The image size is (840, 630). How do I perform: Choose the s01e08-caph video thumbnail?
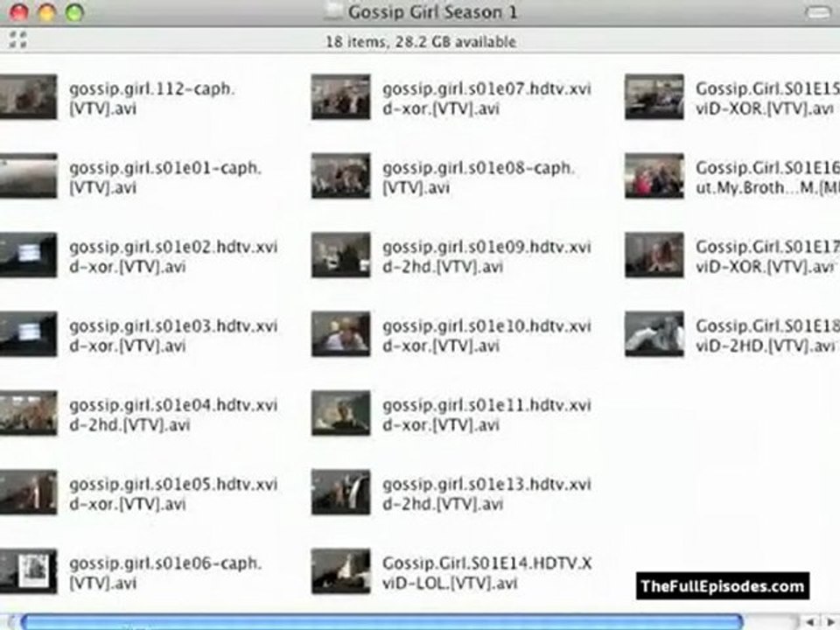click(x=340, y=176)
